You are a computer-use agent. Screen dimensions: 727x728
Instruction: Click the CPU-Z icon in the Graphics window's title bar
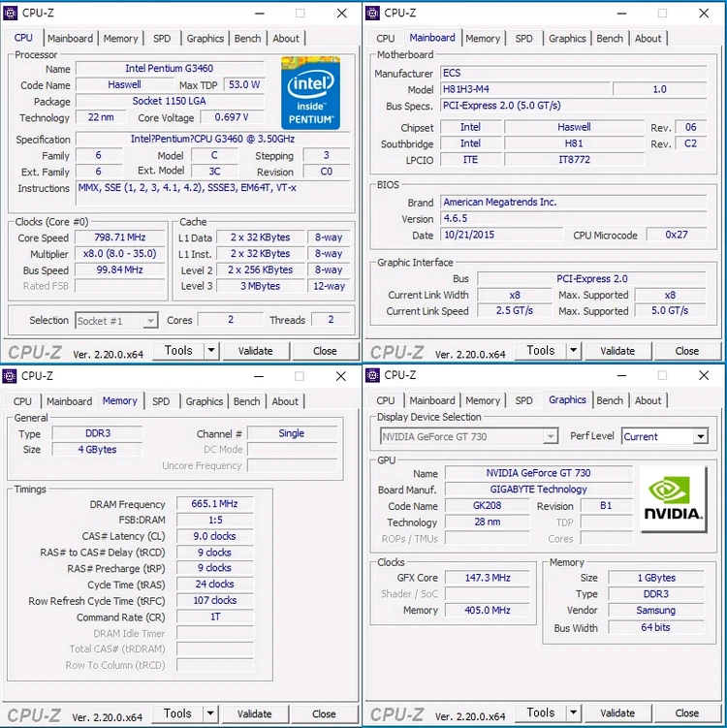[372, 375]
